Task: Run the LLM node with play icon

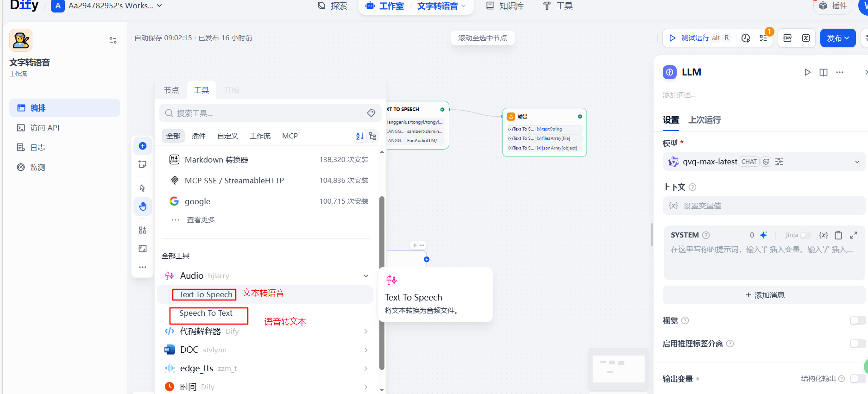Action: (808, 72)
